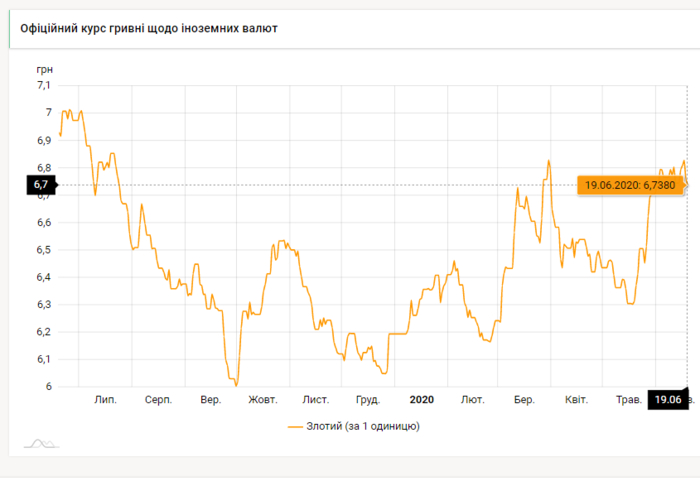Viewport: 700px width, 481px height.
Task: Click the Трав. month label
Action: pyautogui.click(x=628, y=400)
